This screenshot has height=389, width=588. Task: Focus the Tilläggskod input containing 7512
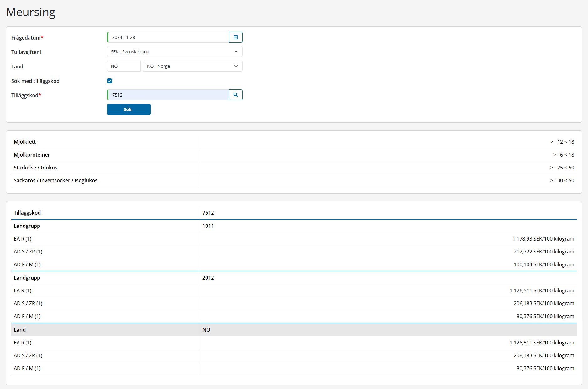(x=168, y=95)
